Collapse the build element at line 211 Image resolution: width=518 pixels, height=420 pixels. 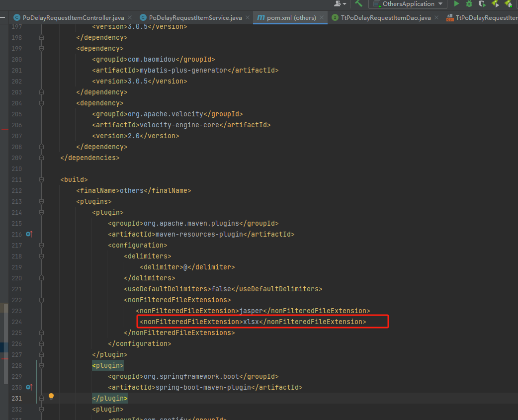[41, 180]
